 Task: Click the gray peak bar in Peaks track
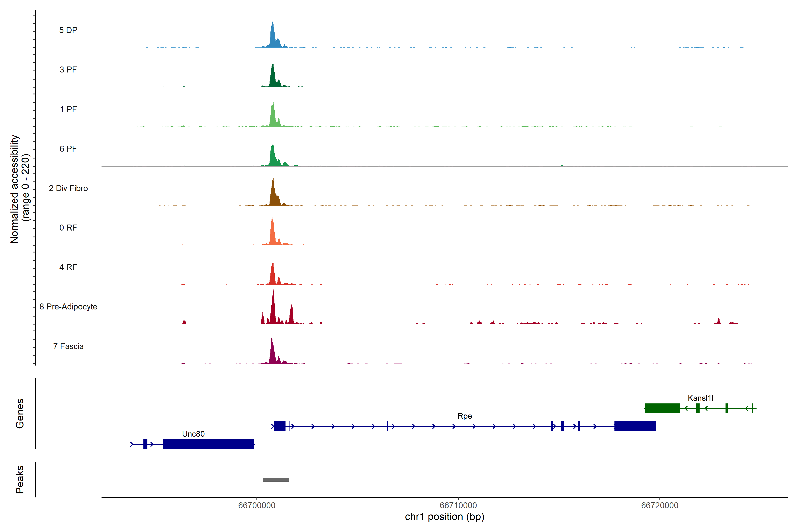(276, 480)
